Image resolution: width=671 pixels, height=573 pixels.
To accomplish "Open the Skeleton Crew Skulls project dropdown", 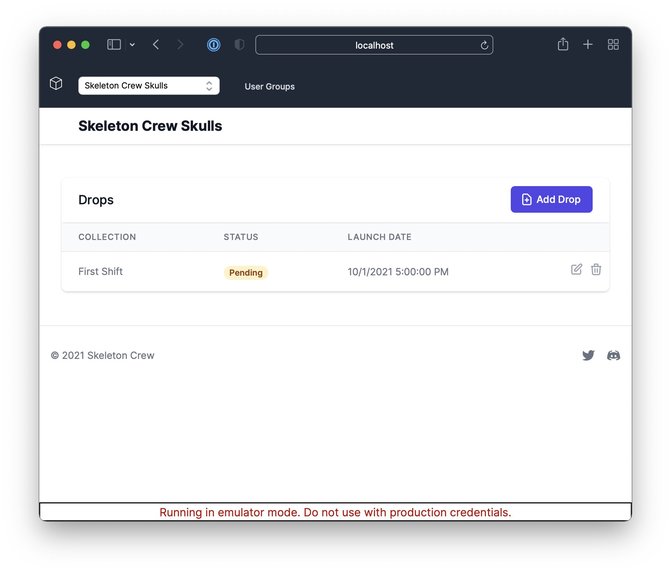I will [x=149, y=86].
